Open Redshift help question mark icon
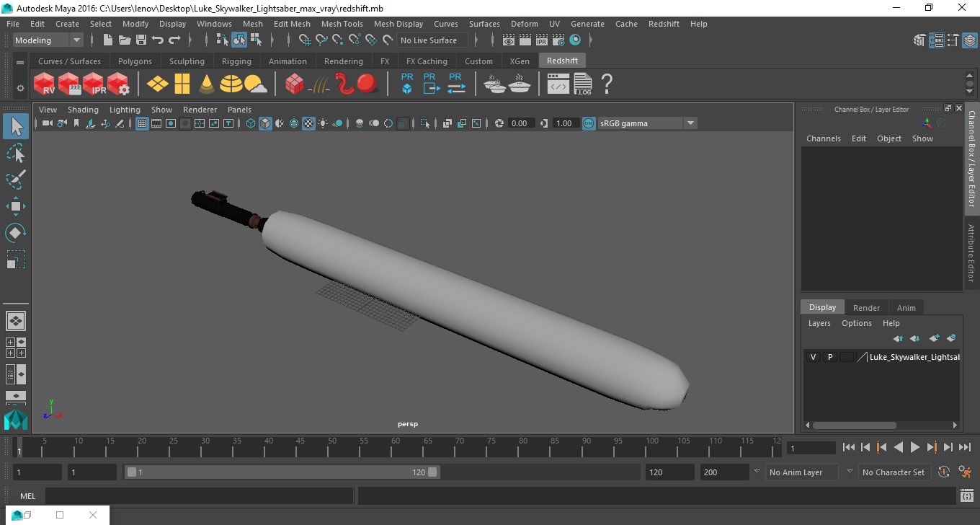This screenshot has width=980, height=525. coord(607,84)
